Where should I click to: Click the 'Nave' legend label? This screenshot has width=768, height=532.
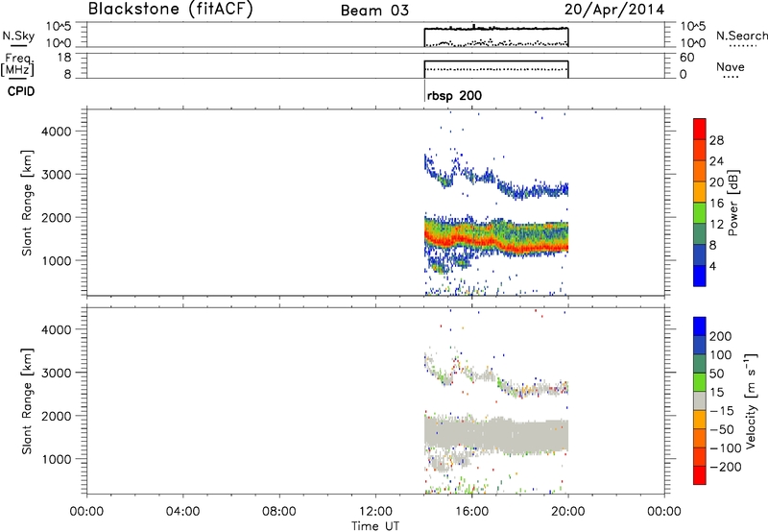click(731, 67)
